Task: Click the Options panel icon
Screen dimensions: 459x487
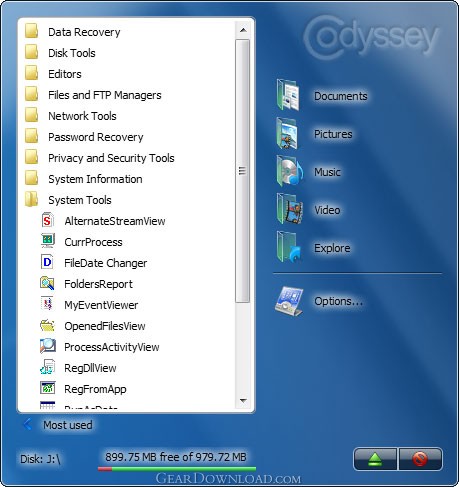Action: click(289, 301)
